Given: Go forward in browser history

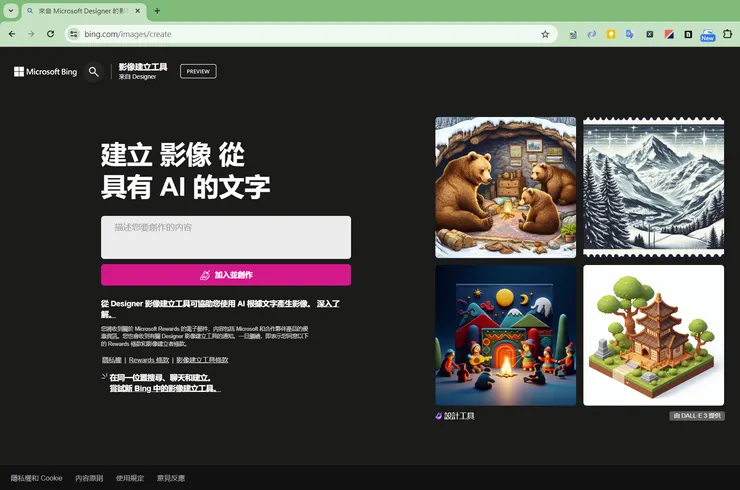Looking at the screenshot, I should click(x=31, y=34).
